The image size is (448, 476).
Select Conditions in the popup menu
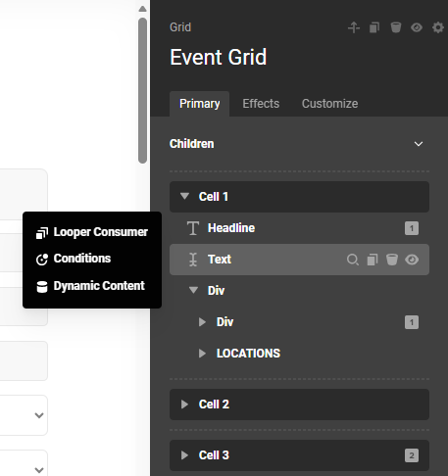(x=92, y=259)
